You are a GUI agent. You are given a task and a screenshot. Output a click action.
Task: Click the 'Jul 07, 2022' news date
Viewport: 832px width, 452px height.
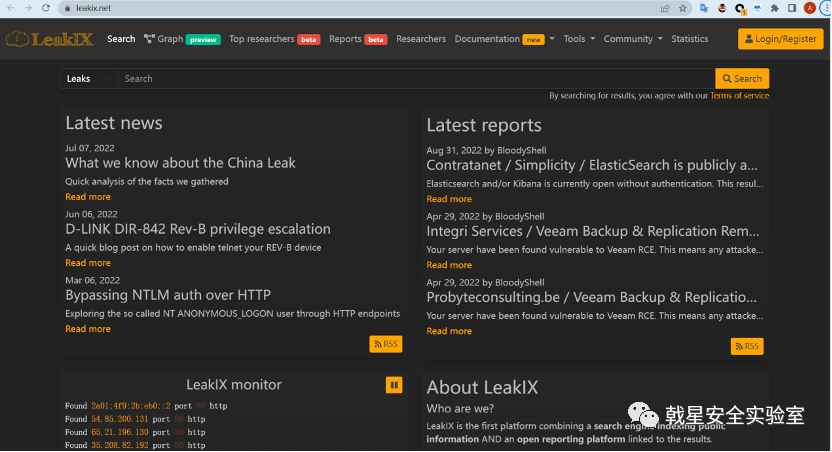90,148
